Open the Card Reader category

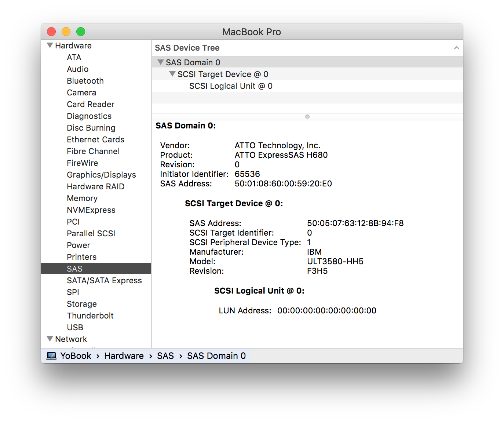click(x=91, y=104)
